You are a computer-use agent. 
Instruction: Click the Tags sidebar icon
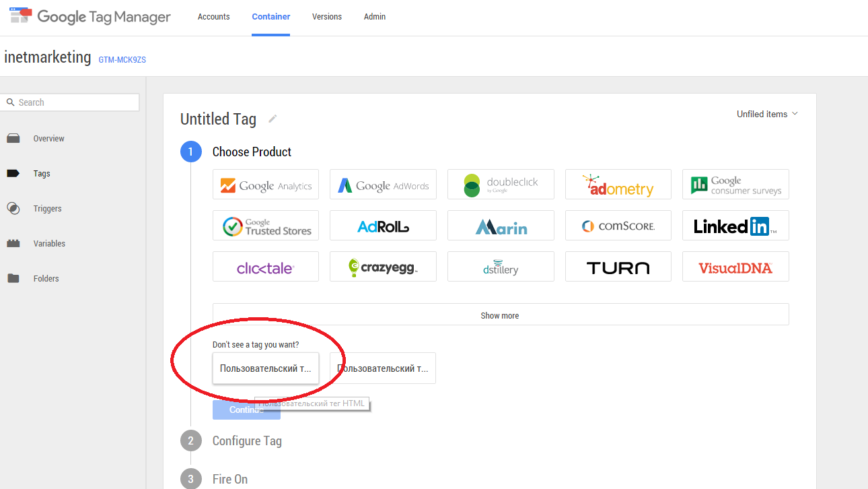pyautogui.click(x=13, y=174)
